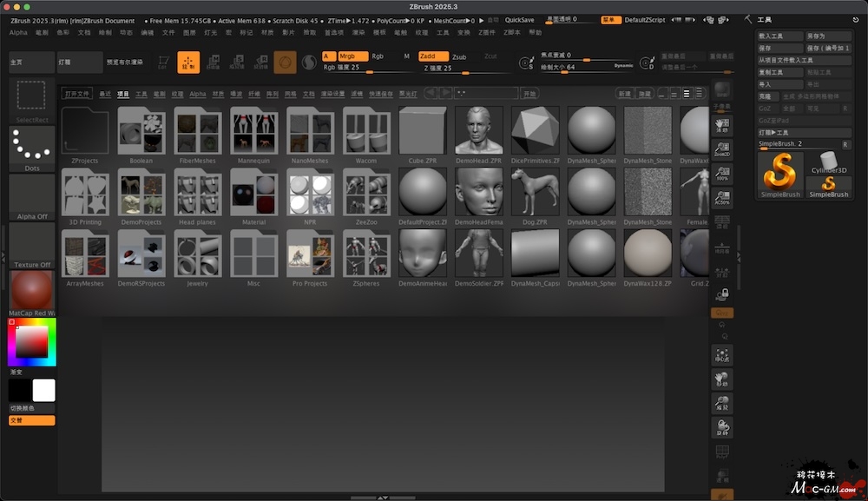Click the Edit mode icon
The width and height of the screenshot is (868, 501).
pos(163,62)
